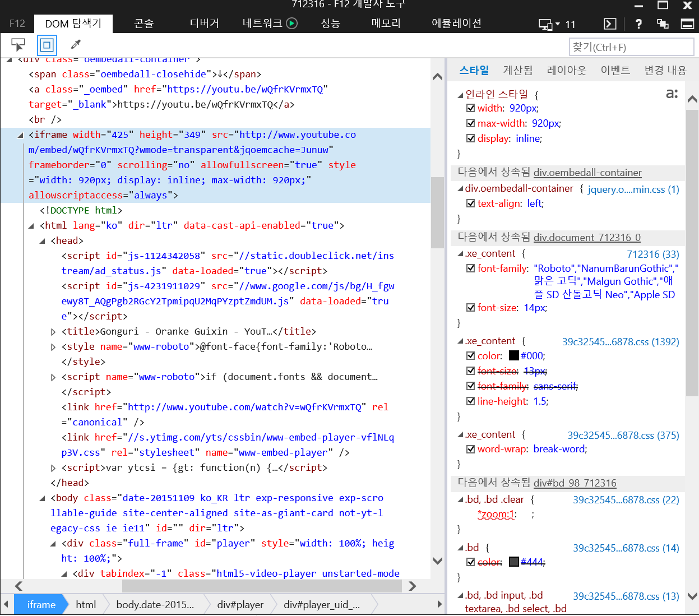699x616 pixels.
Task: Click the styles pane scroll-up arrow
Action: coord(692,99)
